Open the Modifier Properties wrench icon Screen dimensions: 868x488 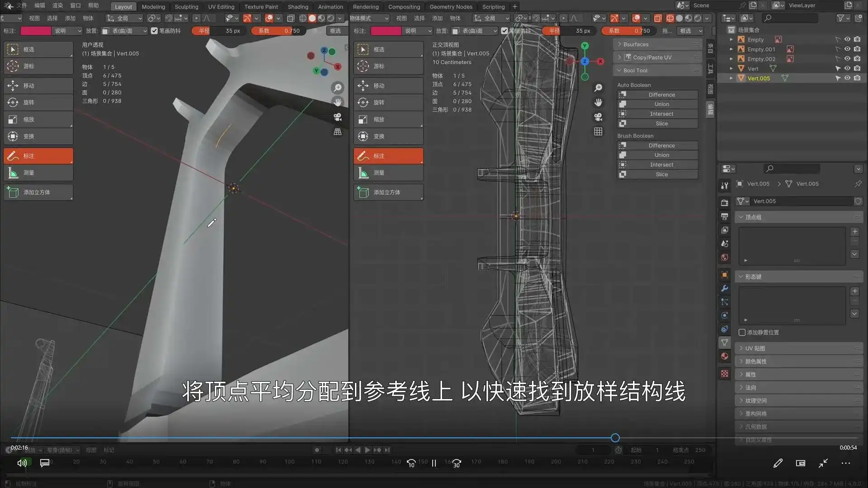(x=724, y=288)
